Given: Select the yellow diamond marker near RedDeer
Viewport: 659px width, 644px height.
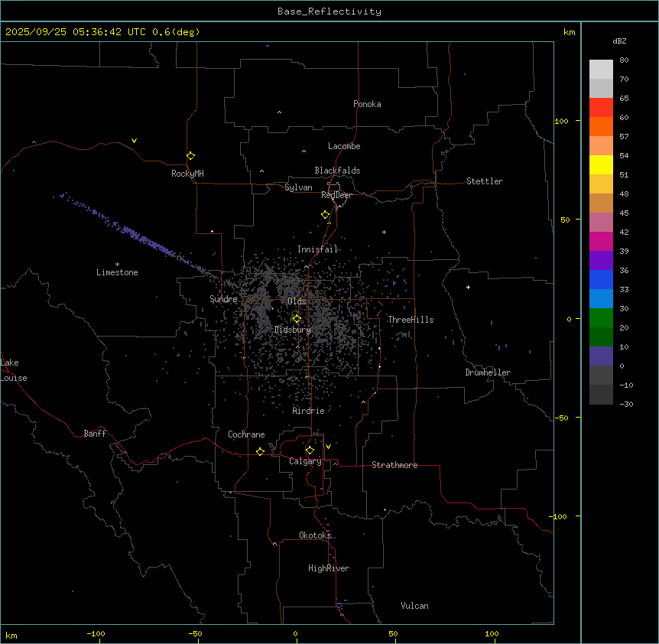Looking at the screenshot, I should (325, 215).
